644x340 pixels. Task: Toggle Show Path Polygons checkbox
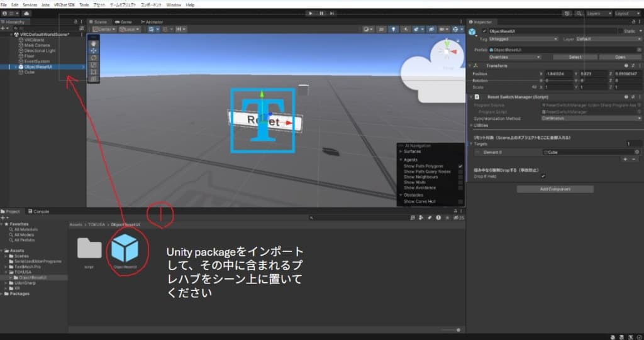(x=460, y=167)
